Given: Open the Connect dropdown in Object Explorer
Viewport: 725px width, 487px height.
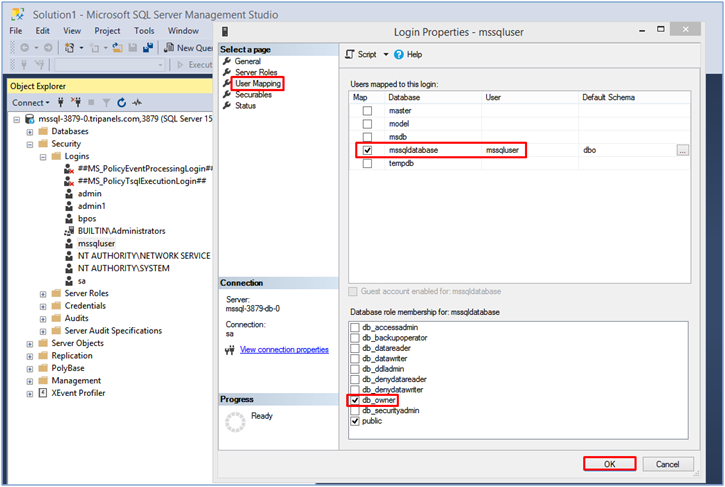Looking at the screenshot, I should (x=30, y=102).
